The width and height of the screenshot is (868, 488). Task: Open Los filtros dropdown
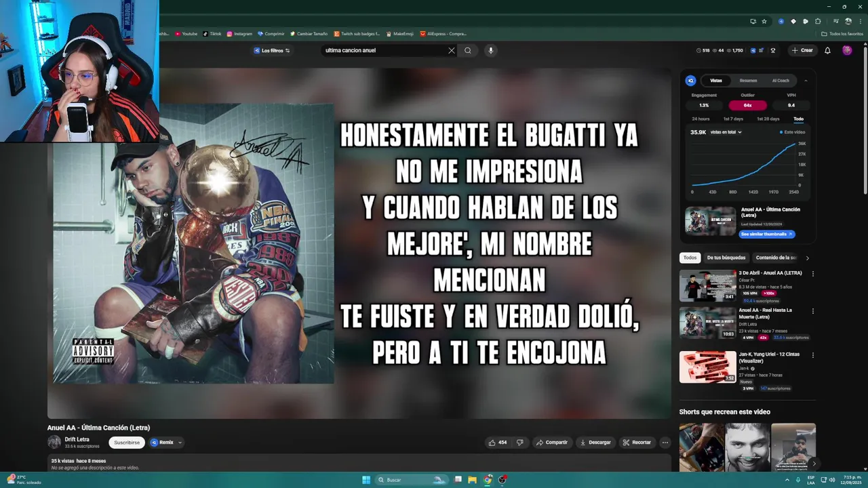point(272,50)
